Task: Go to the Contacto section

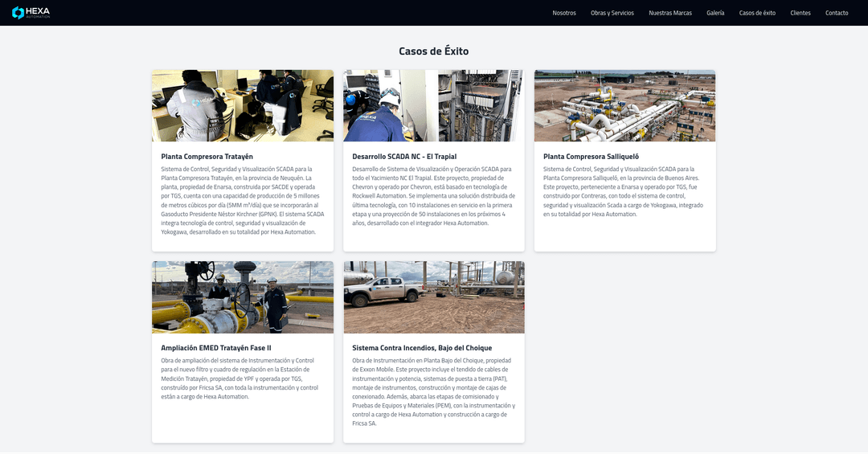Action: [x=837, y=13]
